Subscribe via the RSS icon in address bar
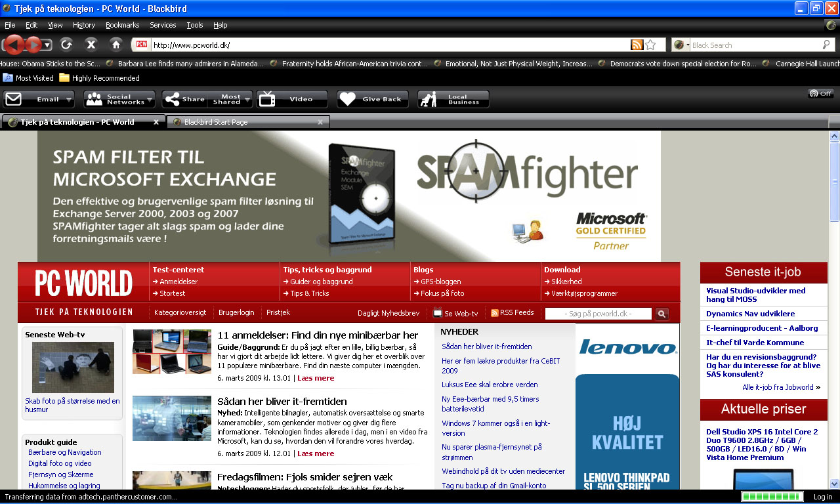The height and width of the screenshot is (504, 840). tap(637, 45)
